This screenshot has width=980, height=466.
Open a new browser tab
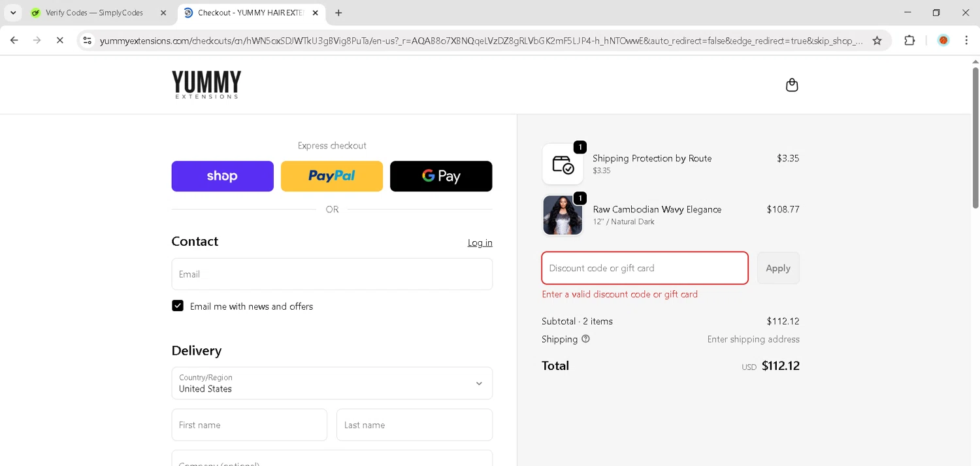[x=338, y=13]
